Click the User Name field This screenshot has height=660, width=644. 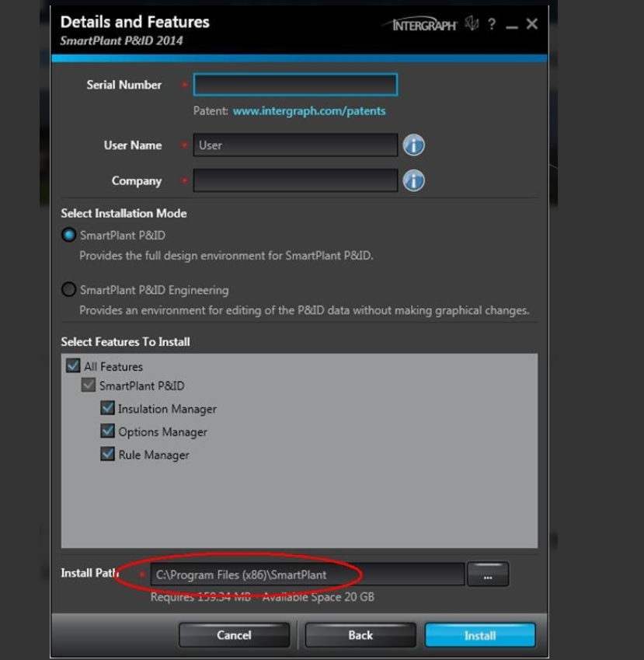pyautogui.click(x=295, y=145)
